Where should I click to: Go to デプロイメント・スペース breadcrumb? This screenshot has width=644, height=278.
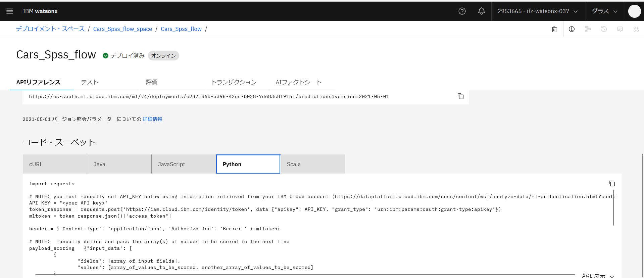pyautogui.click(x=50, y=29)
